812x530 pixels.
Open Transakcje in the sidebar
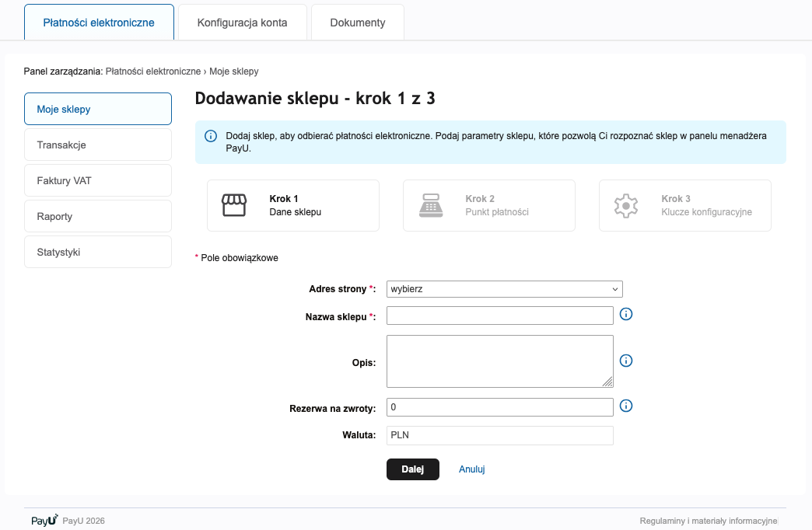98,145
